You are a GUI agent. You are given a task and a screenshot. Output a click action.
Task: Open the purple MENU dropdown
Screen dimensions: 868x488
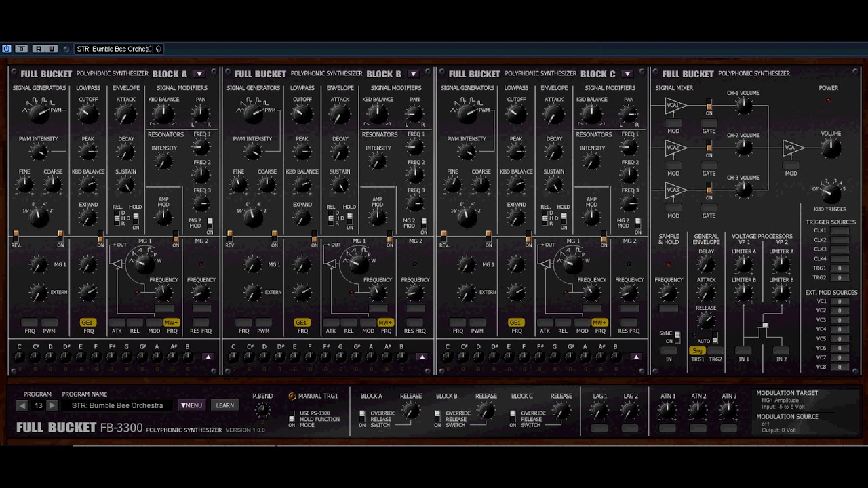[191, 405]
